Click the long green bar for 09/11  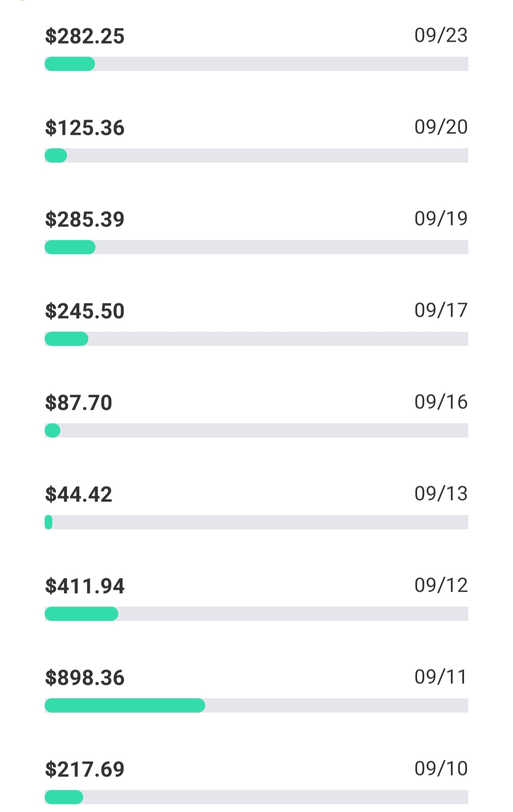tap(125, 705)
